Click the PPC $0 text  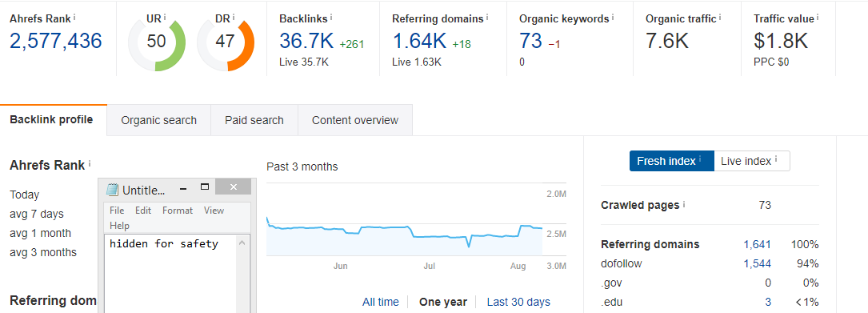(x=771, y=62)
